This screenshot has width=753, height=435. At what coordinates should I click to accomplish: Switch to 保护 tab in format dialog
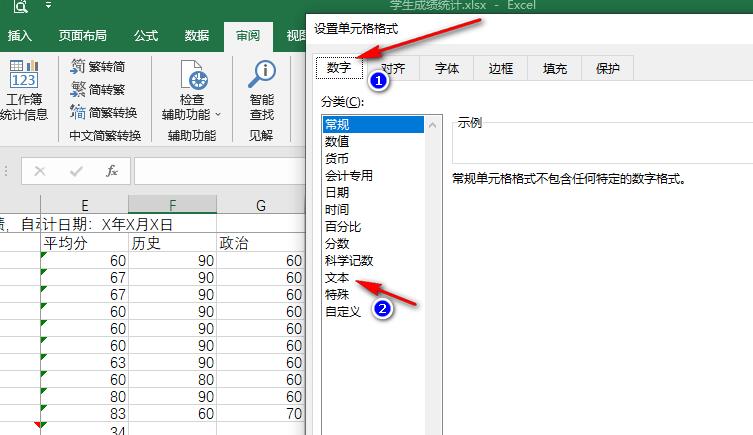point(607,68)
